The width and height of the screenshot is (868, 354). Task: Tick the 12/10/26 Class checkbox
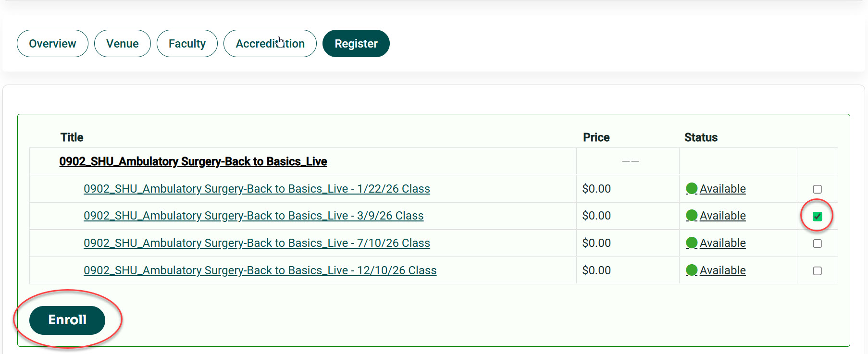[817, 271]
